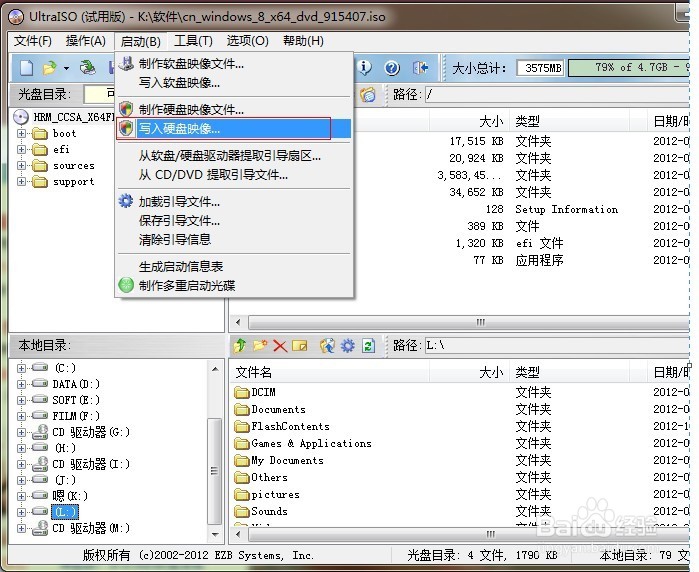This screenshot has height=572, width=699.
Task: Open the 选项(O) menu
Action: pyautogui.click(x=247, y=41)
